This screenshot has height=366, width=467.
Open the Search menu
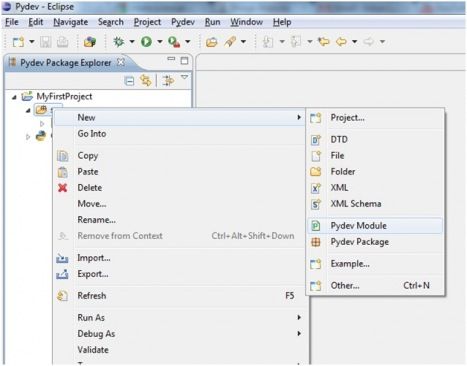point(111,22)
